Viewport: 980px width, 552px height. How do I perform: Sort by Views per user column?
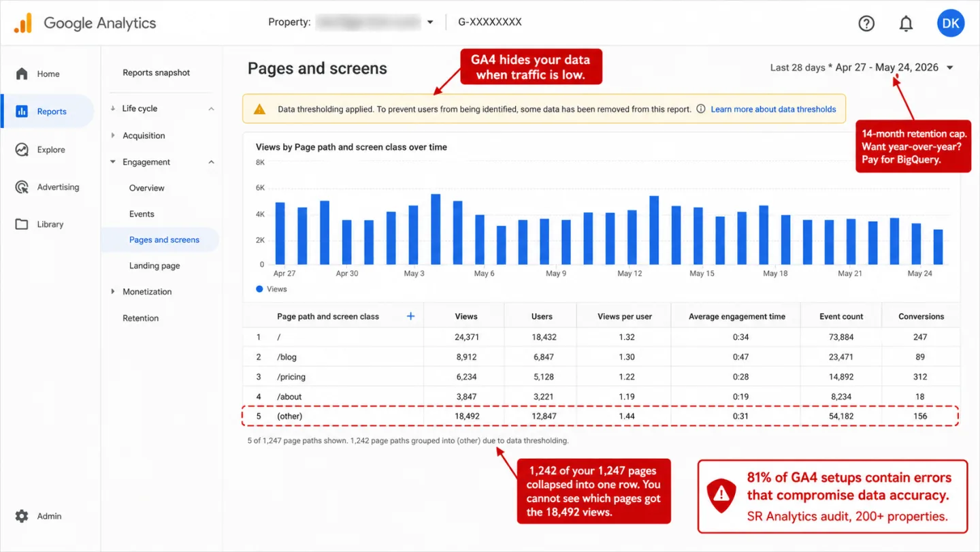click(625, 316)
